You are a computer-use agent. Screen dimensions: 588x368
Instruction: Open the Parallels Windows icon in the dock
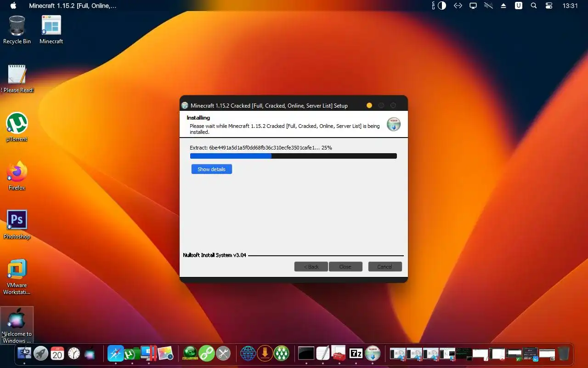tap(148, 353)
